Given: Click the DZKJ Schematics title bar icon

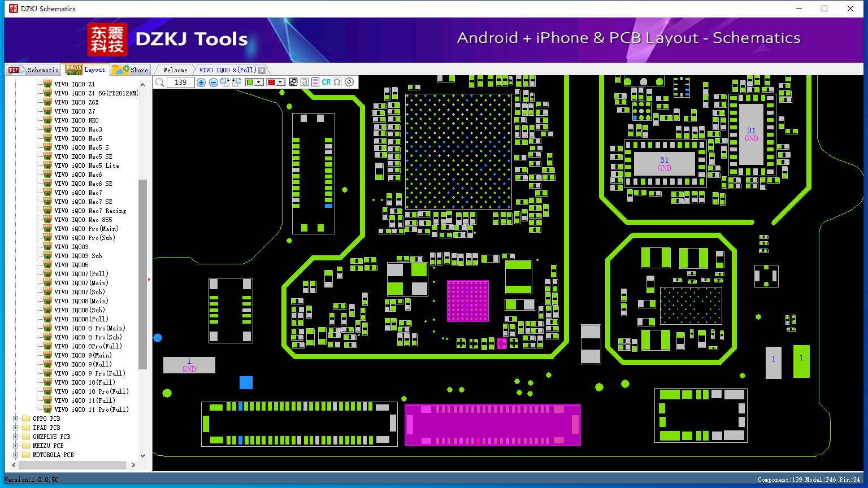Looking at the screenshot, I should [x=14, y=8].
